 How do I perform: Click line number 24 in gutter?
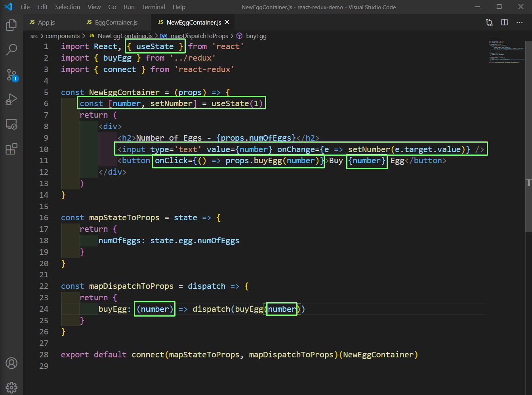[x=44, y=309]
